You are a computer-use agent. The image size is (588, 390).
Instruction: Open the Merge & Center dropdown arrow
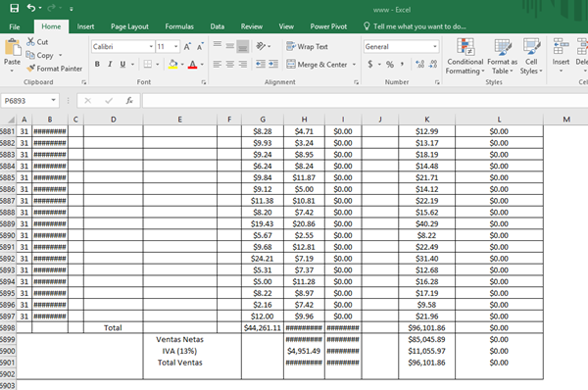coord(354,65)
